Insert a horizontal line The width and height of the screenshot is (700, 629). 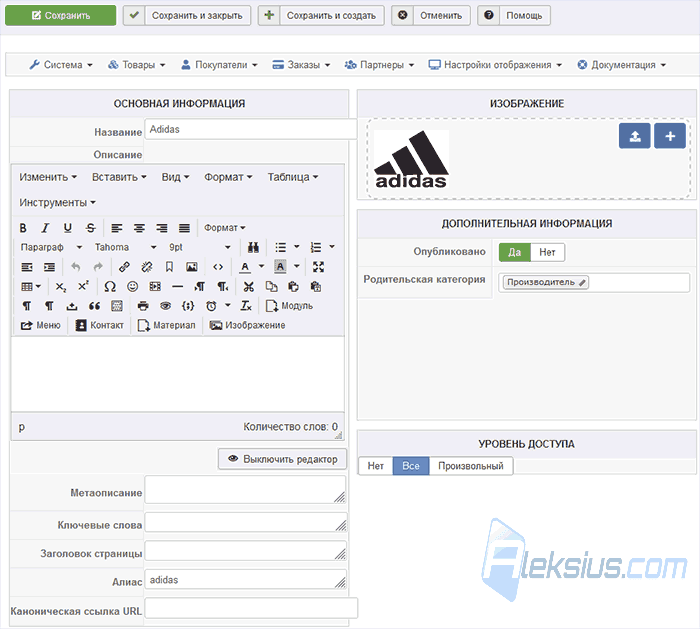point(178,287)
